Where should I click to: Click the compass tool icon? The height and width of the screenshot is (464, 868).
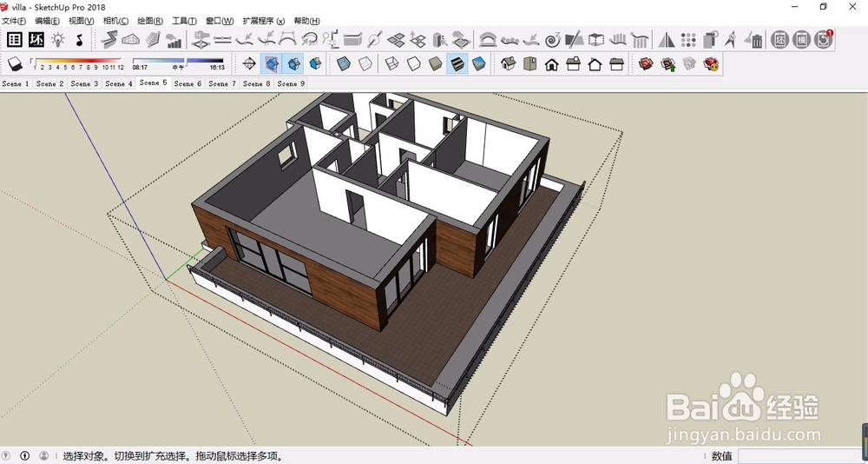tap(731, 39)
